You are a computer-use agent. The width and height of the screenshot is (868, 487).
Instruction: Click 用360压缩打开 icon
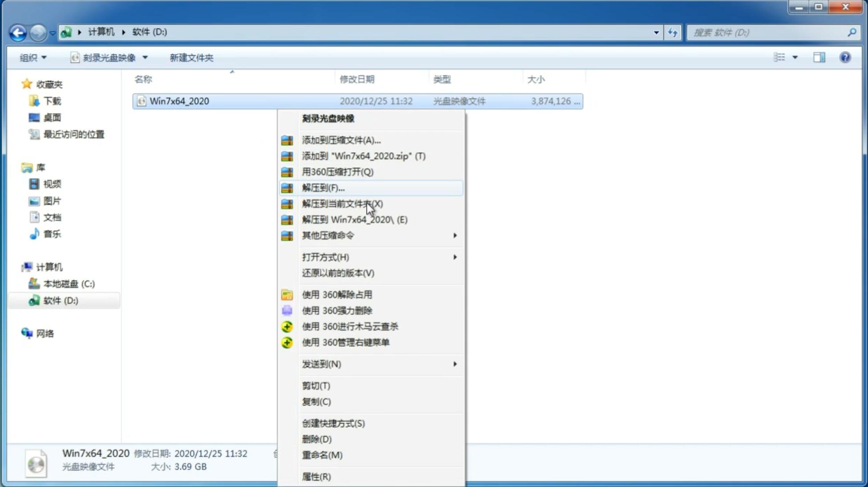pos(286,171)
